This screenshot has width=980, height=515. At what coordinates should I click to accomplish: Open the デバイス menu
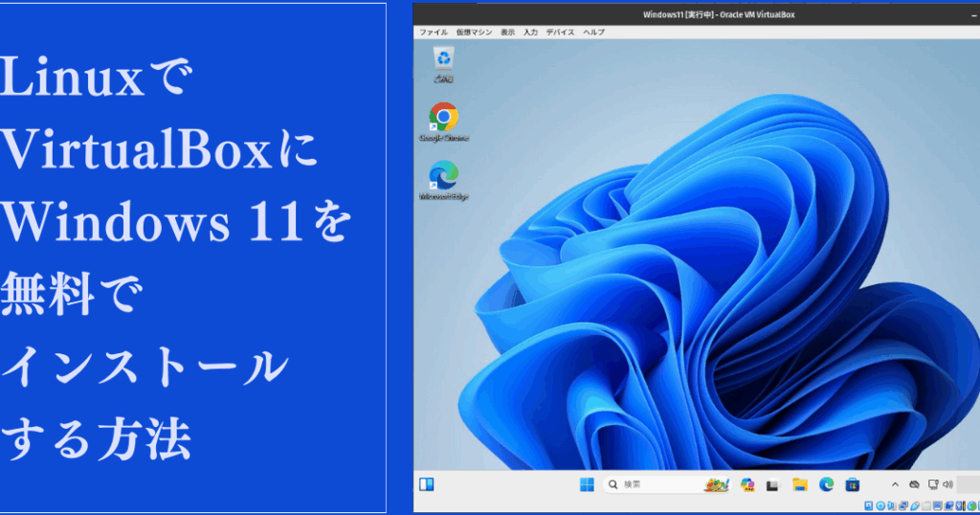560,32
